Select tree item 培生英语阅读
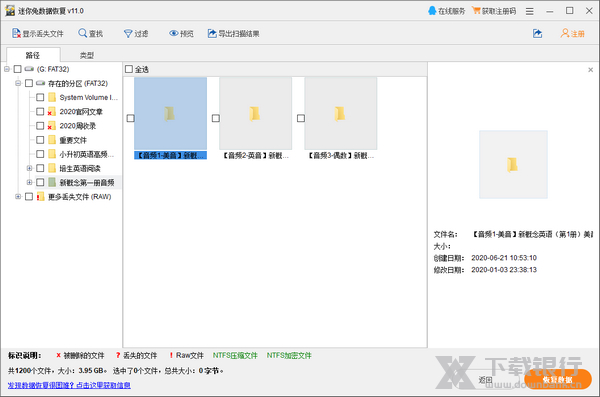This screenshot has height=397, width=600. (x=80, y=168)
